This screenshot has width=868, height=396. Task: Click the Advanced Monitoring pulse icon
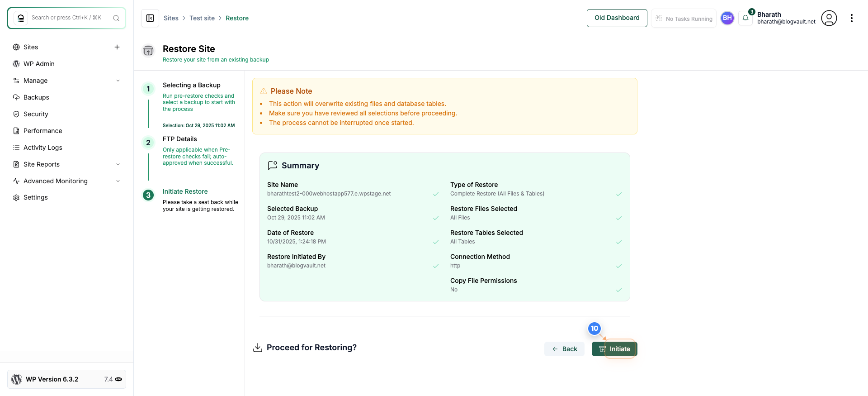pyautogui.click(x=16, y=181)
